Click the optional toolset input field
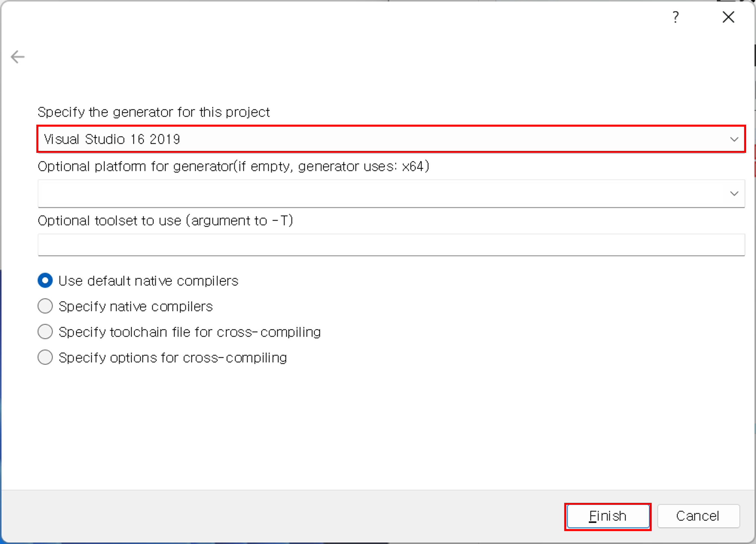 click(x=391, y=245)
